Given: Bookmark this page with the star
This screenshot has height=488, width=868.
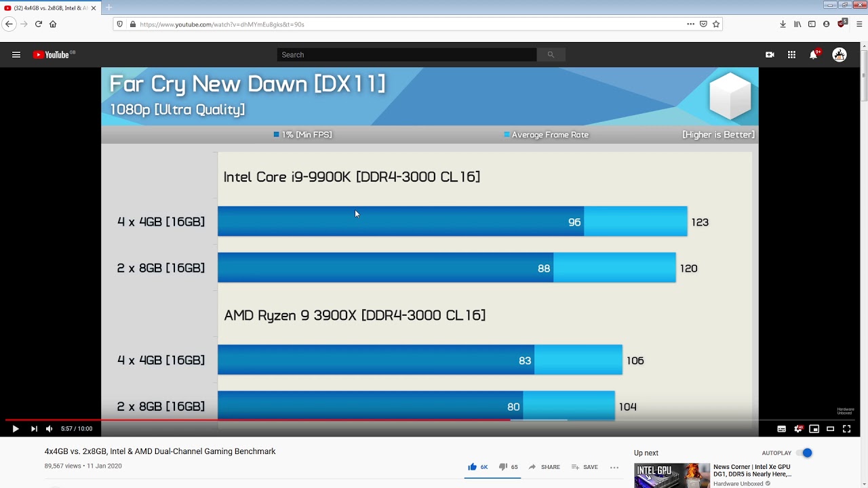Looking at the screenshot, I should tap(716, 24).
